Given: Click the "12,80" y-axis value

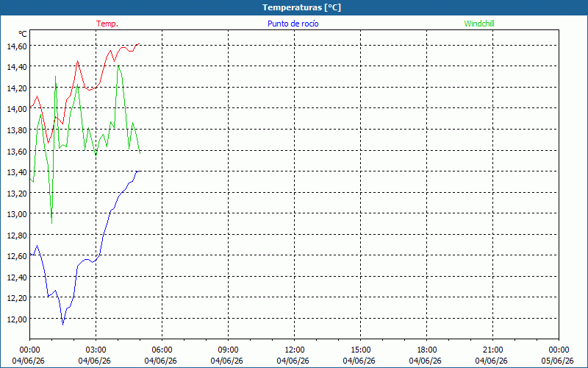Looking at the screenshot, I should pyautogui.click(x=17, y=235).
